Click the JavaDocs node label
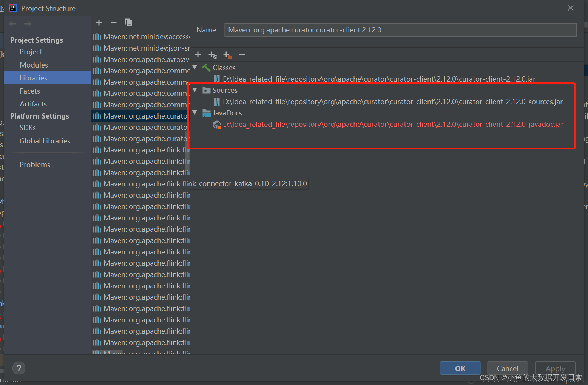 [227, 113]
